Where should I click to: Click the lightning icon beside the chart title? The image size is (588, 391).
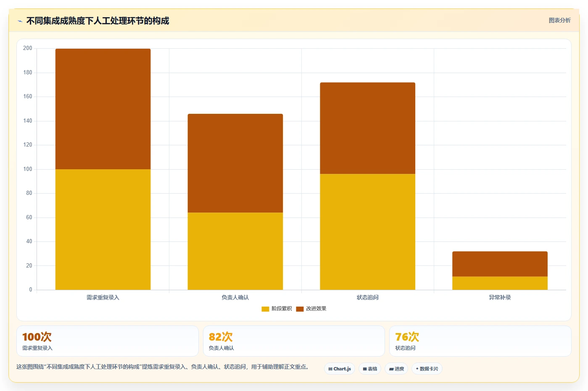[20, 21]
